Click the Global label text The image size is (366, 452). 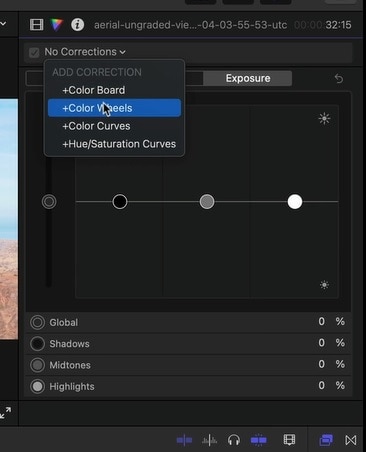[x=64, y=322]
